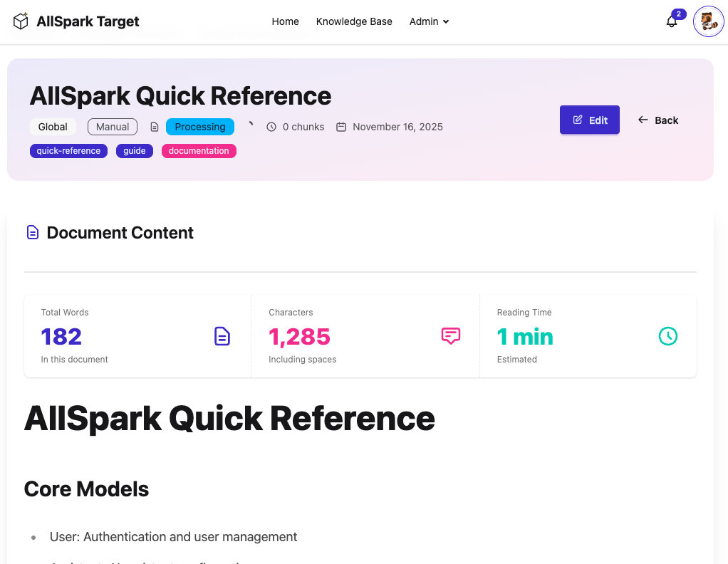Click the guide tag
728x564 pixels.
(x=134, y=151)
